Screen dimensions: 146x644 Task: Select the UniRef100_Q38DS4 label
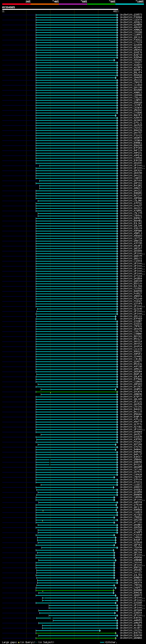tap(131, 612)
